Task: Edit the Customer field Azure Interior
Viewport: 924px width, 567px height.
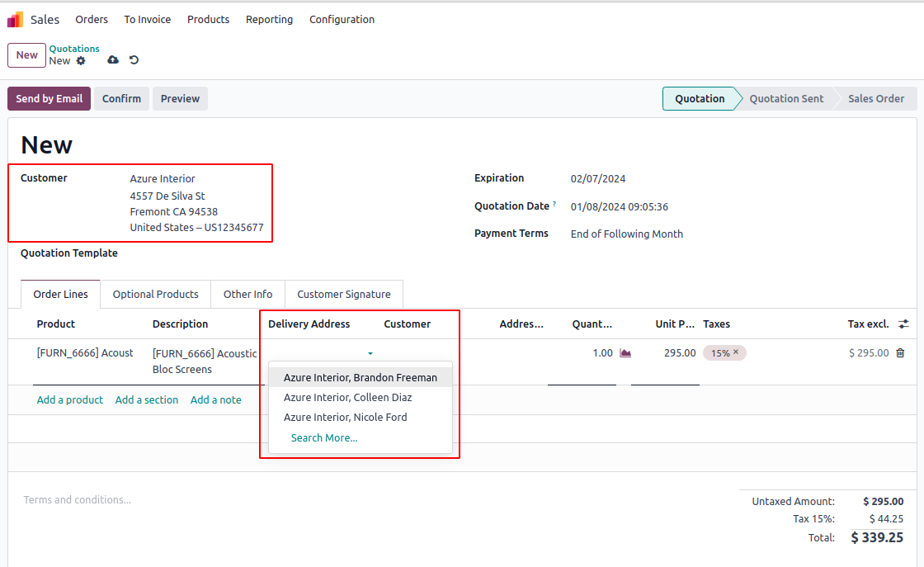Action: [162, 178]
